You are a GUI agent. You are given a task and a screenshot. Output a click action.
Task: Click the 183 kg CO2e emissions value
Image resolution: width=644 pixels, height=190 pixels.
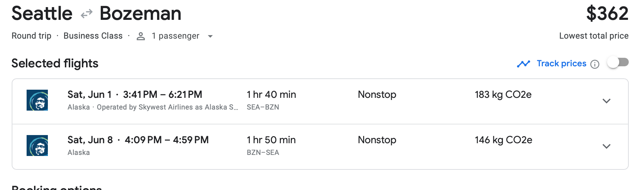point(503,95)
